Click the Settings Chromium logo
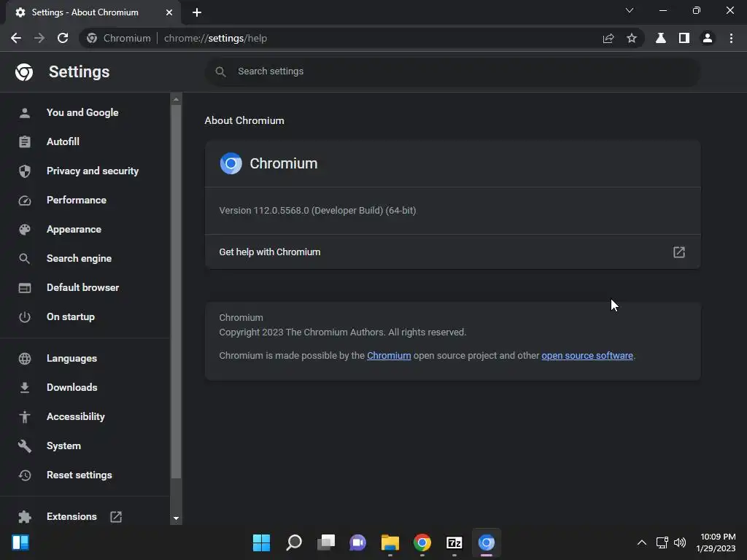The height and width of the screenshot is (560, 747). click(24, 72)
